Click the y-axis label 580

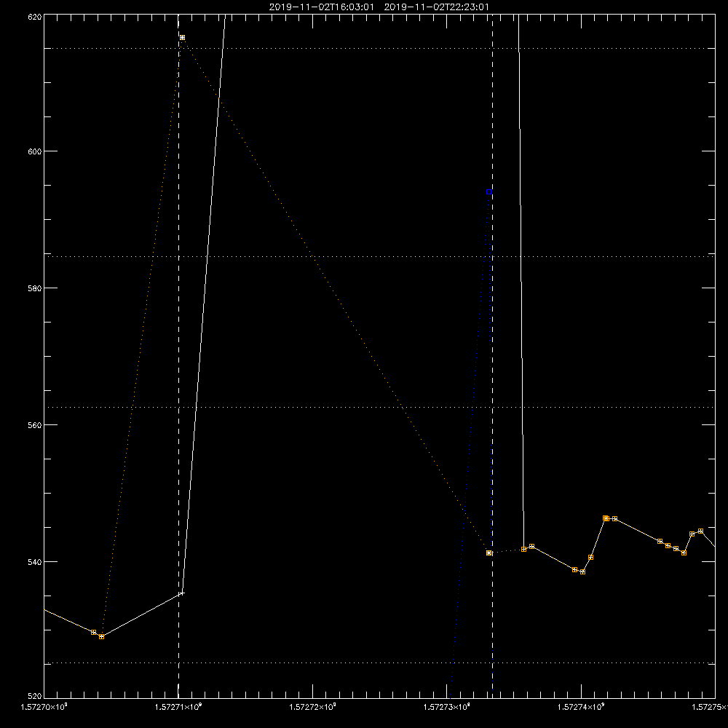(x=35, y=288)
